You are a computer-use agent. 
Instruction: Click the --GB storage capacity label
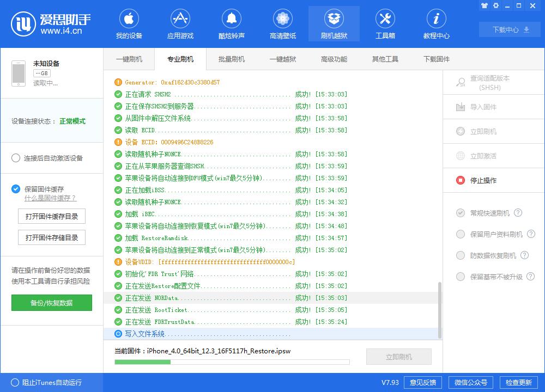(42, 73)
